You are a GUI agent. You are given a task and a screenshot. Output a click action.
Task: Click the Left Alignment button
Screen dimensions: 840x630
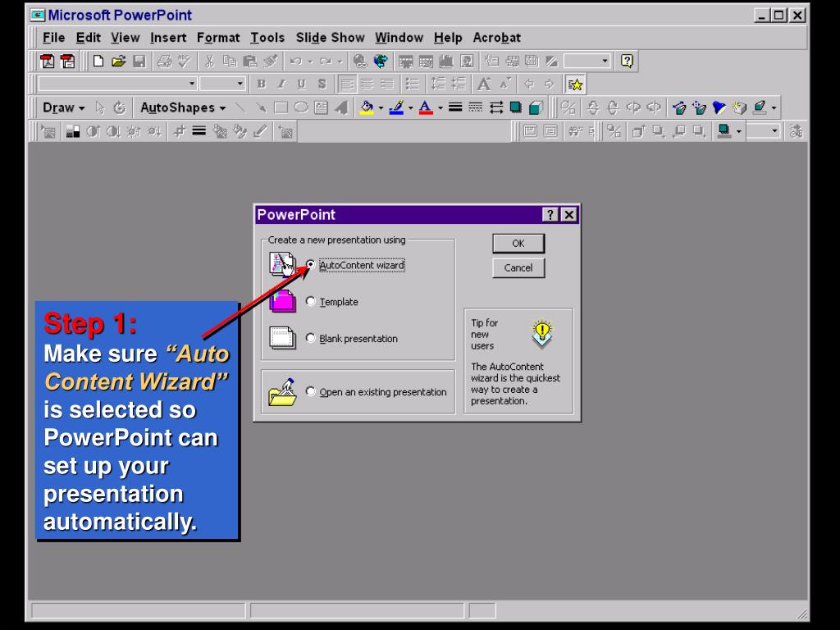(x=347, y=84)
